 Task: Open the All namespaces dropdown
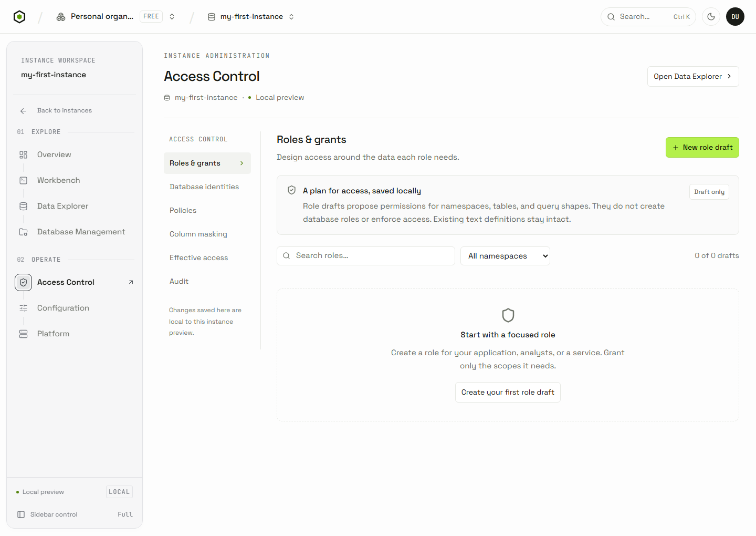(505, 256)
